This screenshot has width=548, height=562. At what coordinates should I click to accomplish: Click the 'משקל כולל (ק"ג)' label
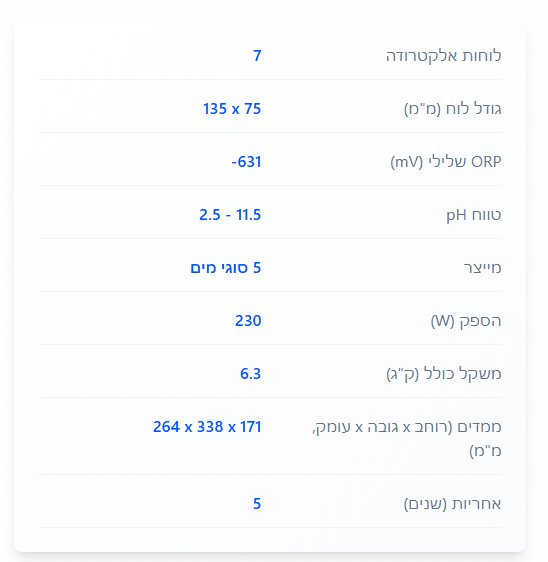point(444,374)
